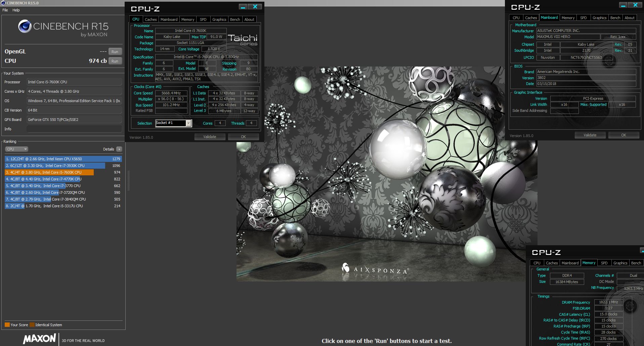Viewport: 644px width, 346px height.
Task: Switch to SPD tab in left CPU-Z
Action: coord(203,19)
